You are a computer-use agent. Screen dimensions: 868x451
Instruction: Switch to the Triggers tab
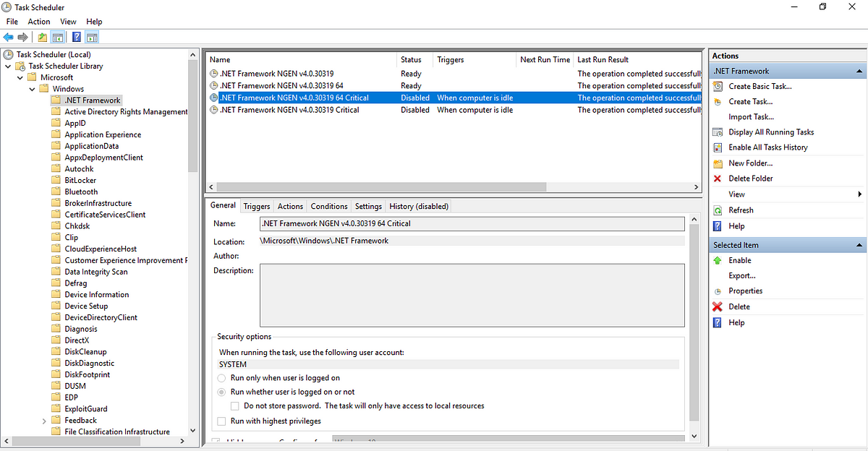click(257, 207)
